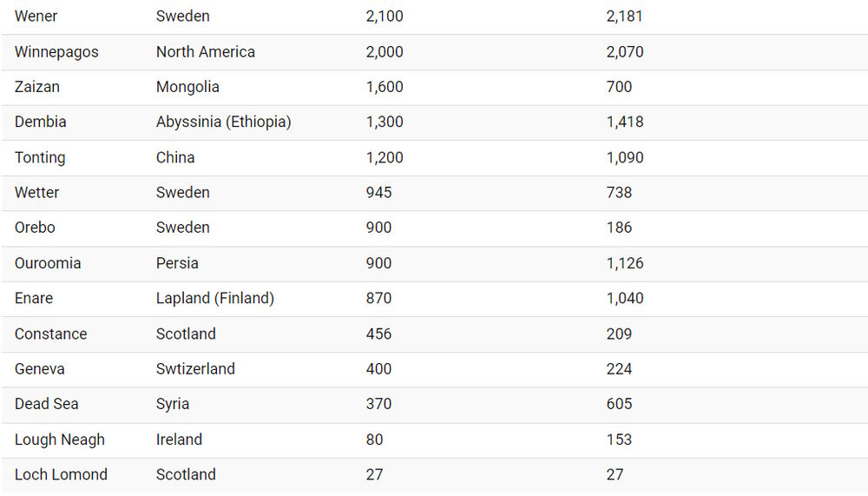Select the Zaizan lake name
Viewport: 868px width, 496px height.
(x=37, y=87)
